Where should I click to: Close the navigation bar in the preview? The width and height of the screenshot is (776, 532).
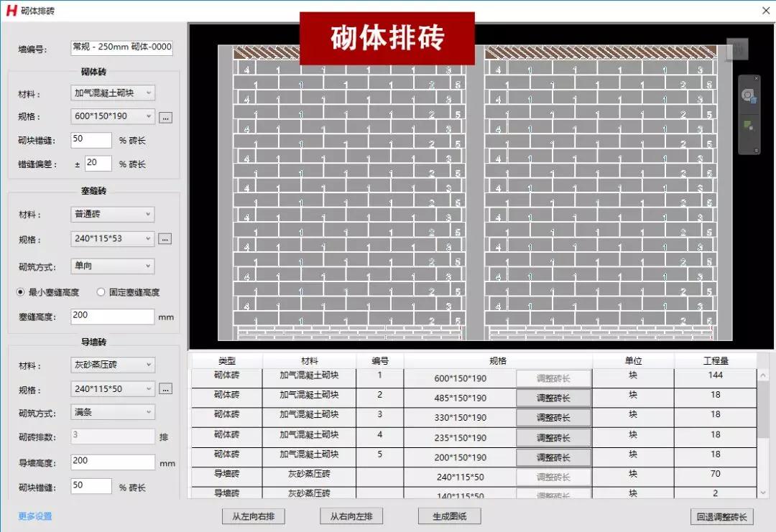(756, 78)
